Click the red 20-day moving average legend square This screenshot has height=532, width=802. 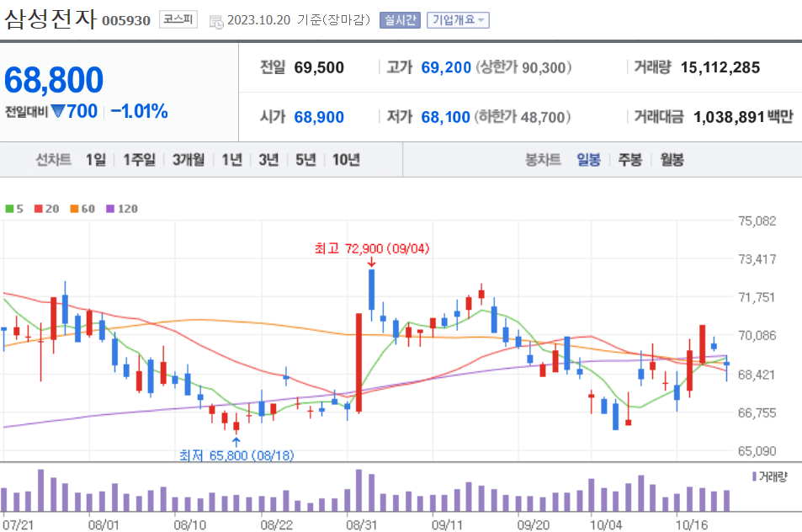[x=38, y=208]
